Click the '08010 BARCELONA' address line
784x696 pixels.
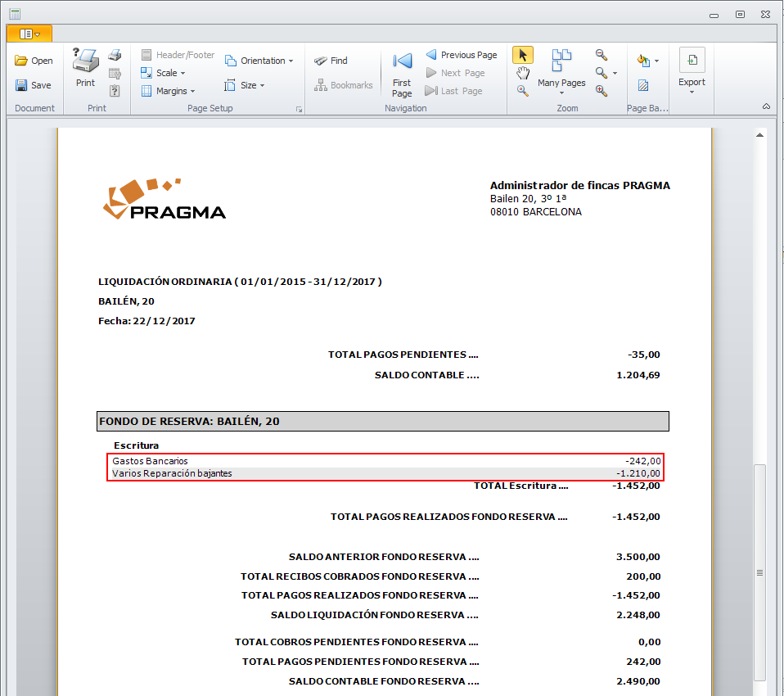[x=535, y=211]
